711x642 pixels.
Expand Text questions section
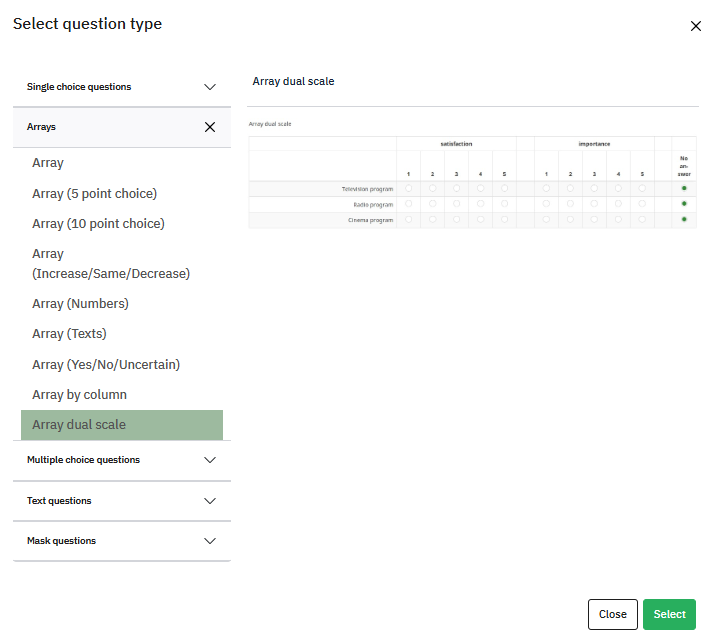210,501
